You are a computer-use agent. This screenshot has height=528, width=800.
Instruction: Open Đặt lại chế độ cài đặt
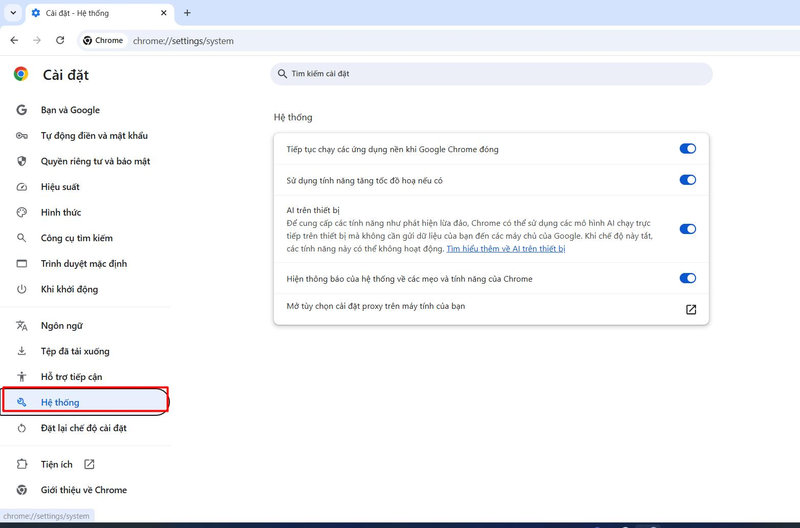(x=84, y=428)
